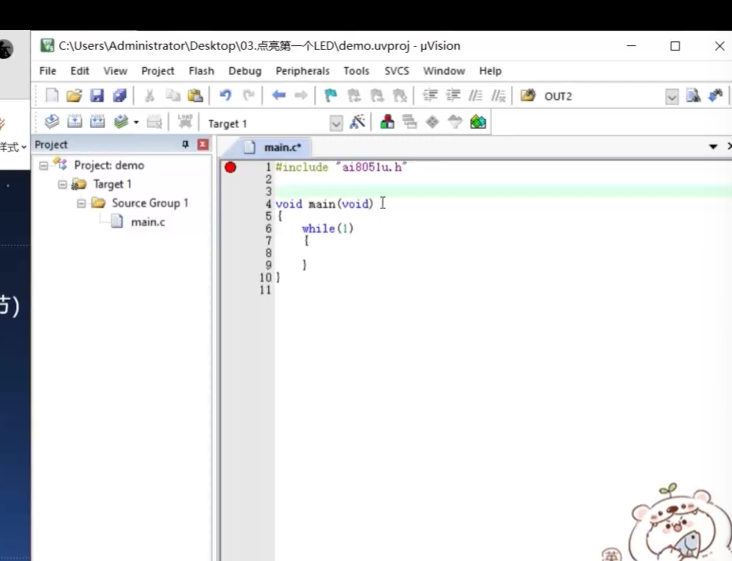This screenshot has height=561, width=732.
Task: Translate the current file icon
Action: click(51, 122)
